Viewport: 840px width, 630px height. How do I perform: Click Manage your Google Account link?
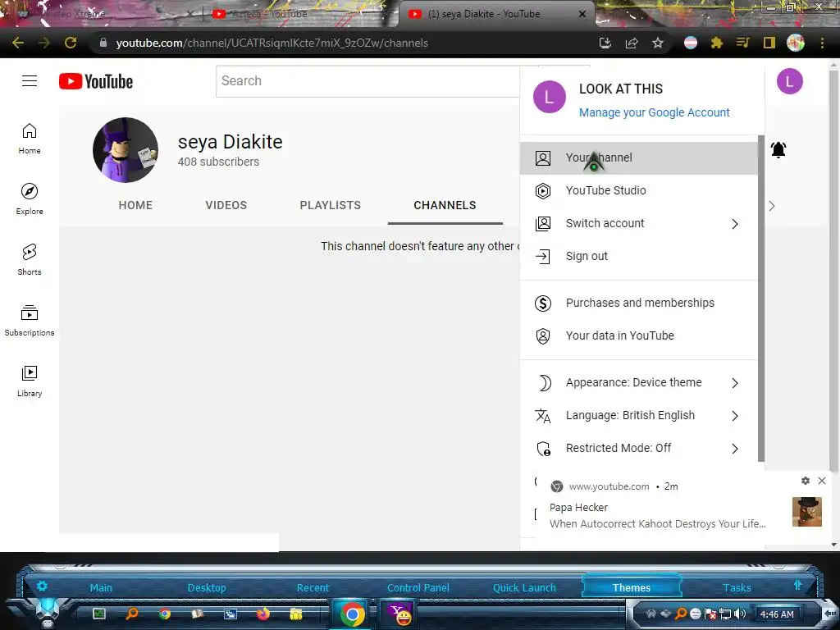click(654, 112)
